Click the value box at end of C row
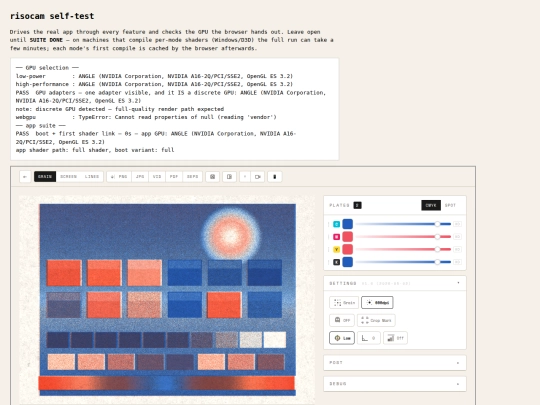540x405 pixels. pyautogui.click(x=457, y=224)
